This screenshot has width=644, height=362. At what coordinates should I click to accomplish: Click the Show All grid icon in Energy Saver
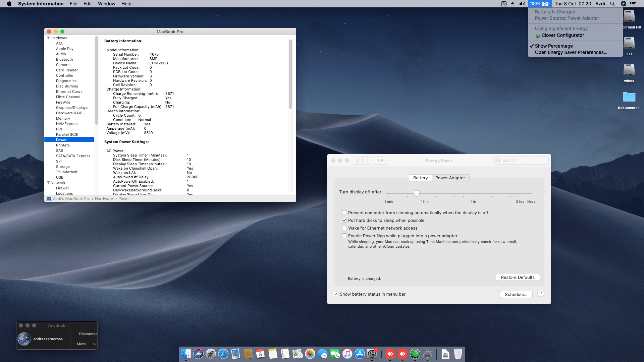click(x=381, y=161)
